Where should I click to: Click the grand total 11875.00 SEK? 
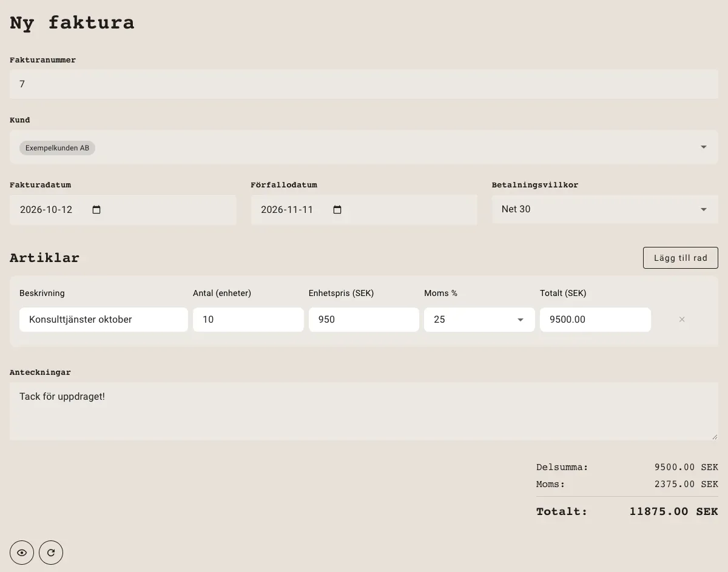click(x=673, y=511)
